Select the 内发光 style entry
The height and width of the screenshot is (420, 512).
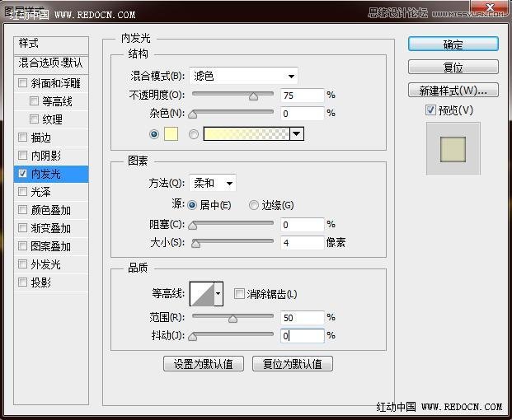pyautogui.click(x=51, y=174)
